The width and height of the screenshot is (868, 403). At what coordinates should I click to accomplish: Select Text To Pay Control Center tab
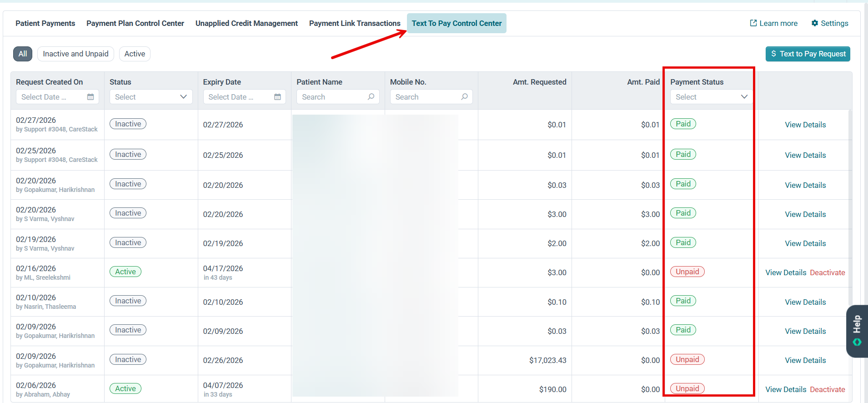[x=457, y=23]
